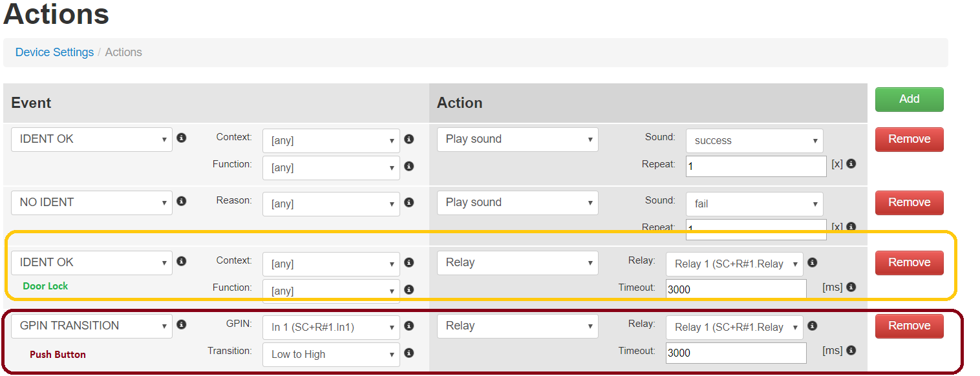Open the NO IDENT event dropdown

[92, 203]
